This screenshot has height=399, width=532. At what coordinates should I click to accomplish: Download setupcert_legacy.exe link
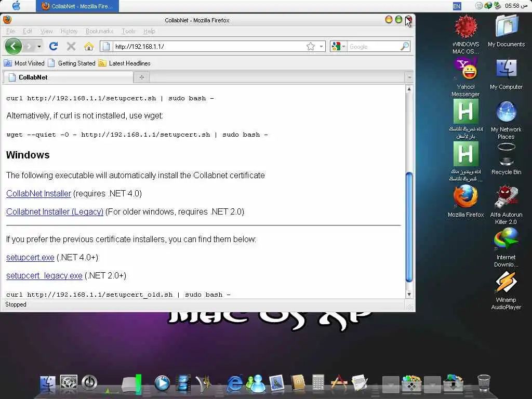(44, 275)
